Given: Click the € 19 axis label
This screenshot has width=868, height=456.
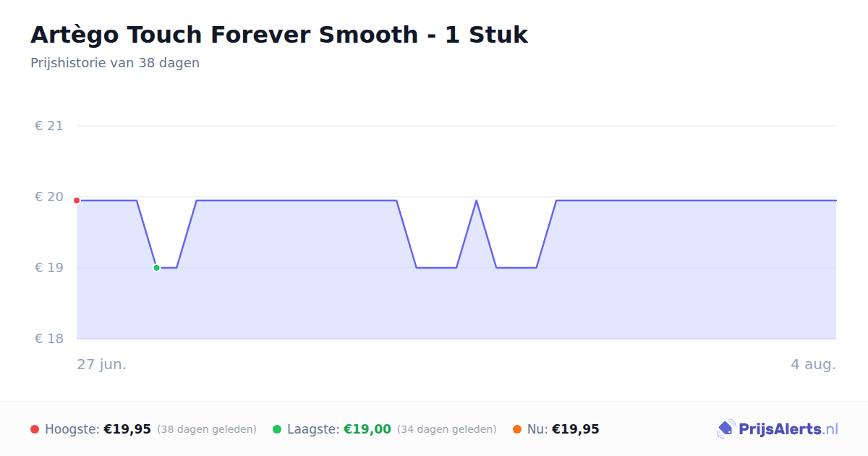Looking at the screenshot, I should click(49, 268).
